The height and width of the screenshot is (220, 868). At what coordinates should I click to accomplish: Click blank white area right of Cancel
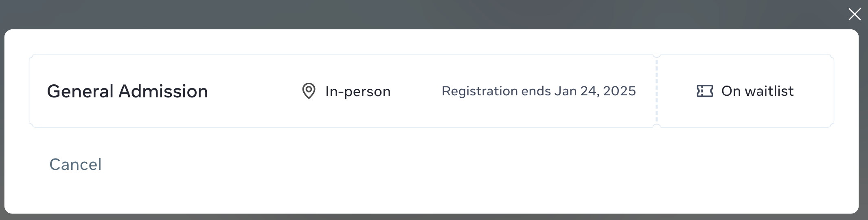[407, 165]
